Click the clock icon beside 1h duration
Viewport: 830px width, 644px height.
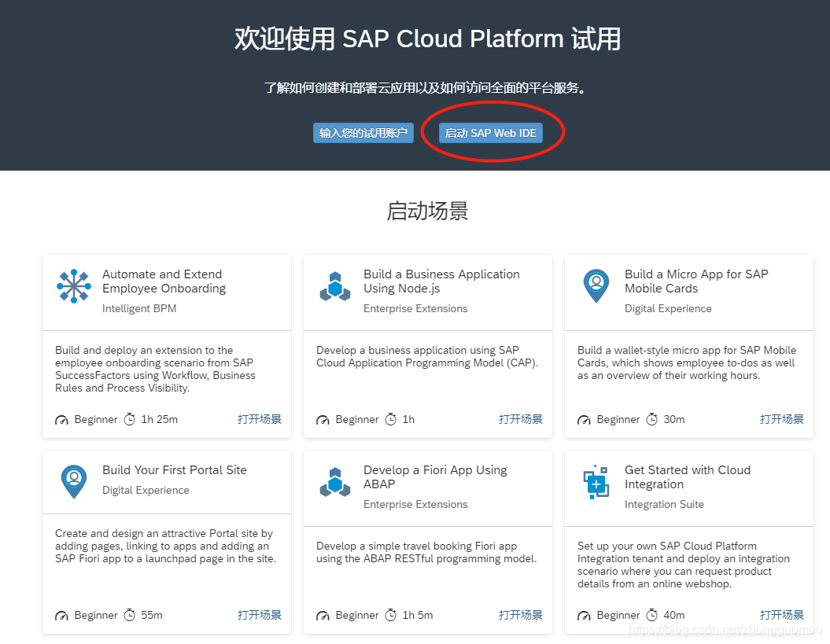coord(391,419)
